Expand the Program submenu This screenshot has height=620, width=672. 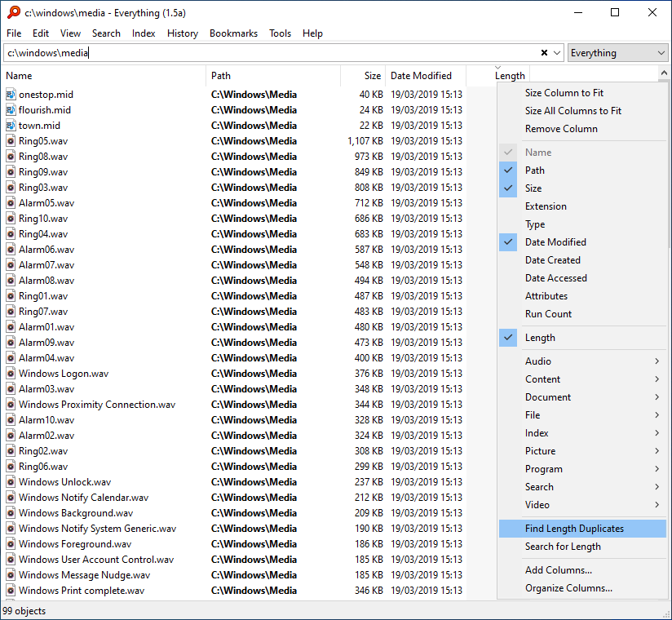tap(582, 469)
